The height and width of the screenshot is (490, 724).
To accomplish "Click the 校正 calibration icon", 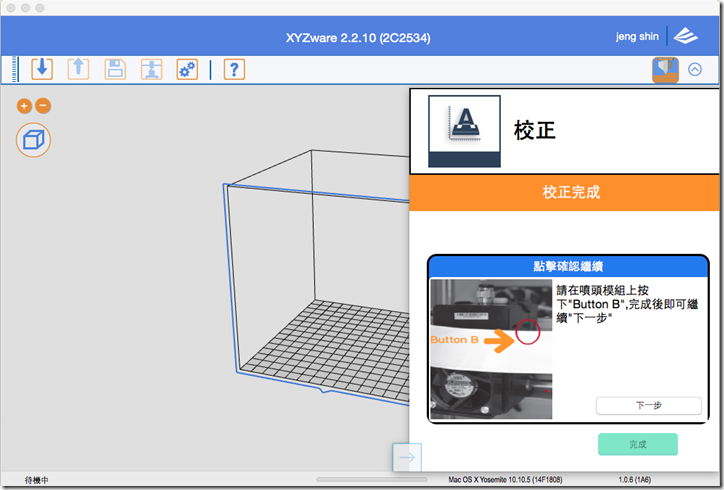I will [x=465, y=131].
